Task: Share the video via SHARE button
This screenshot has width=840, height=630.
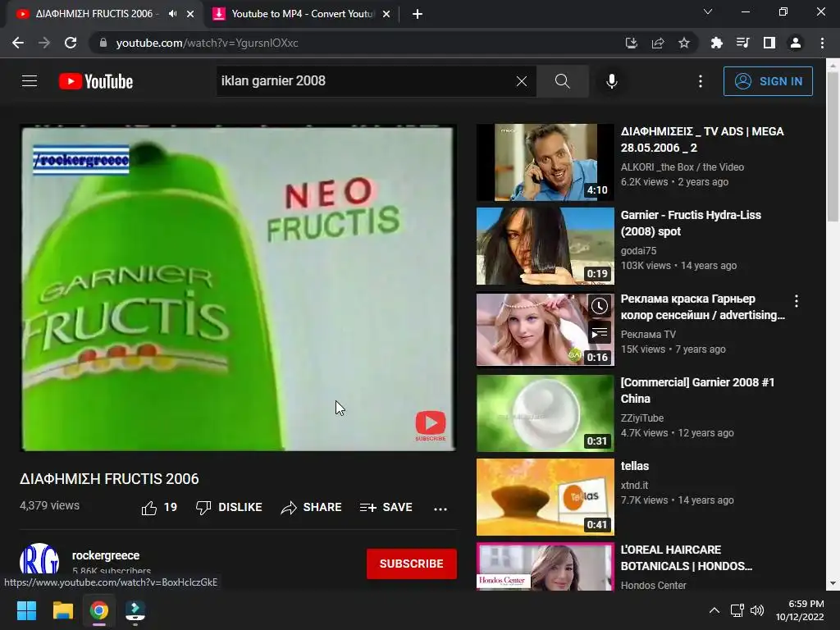Action: pyautogui.click(x=311, y=507)
